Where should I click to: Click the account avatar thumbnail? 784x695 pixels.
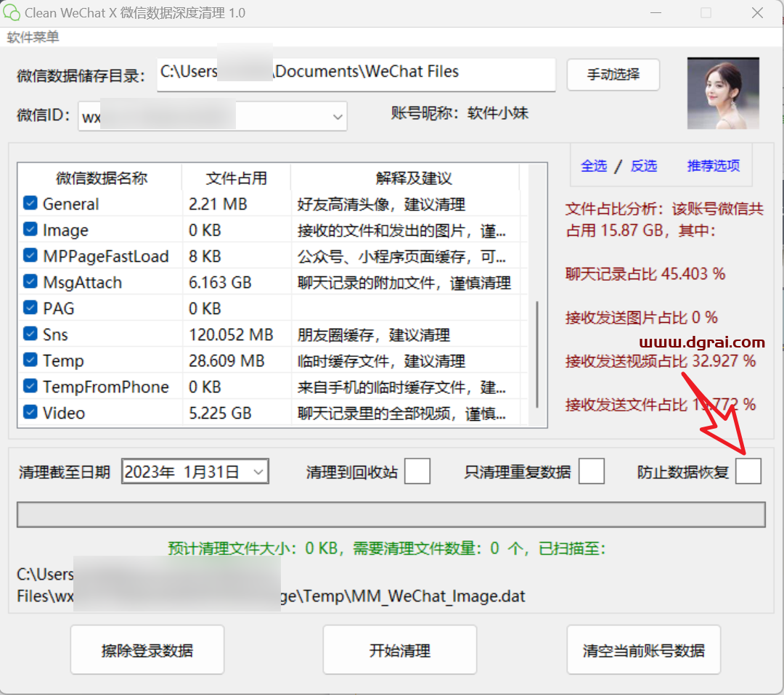point(723,94)
